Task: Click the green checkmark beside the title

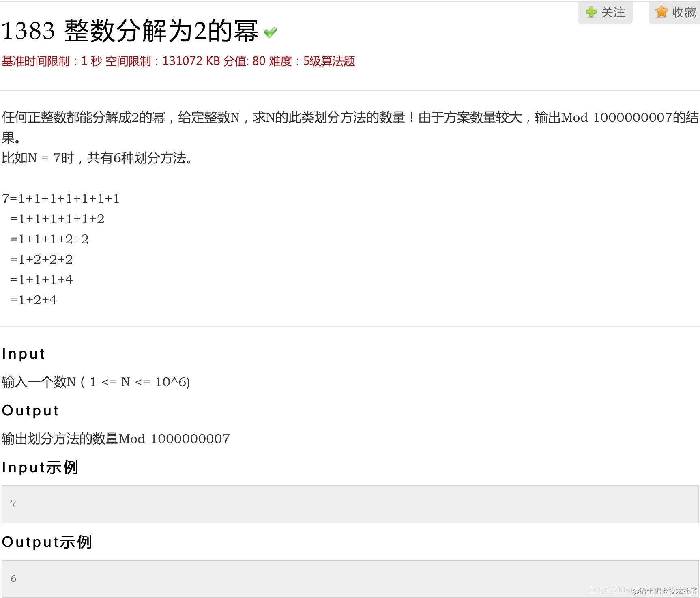Action: pos(271,32)
